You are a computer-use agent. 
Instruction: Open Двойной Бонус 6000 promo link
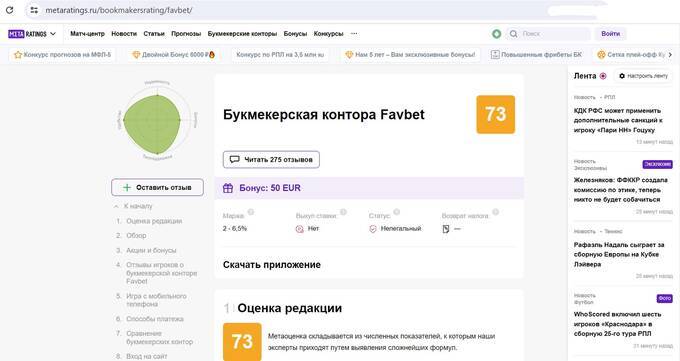click(x=173, y=55)
